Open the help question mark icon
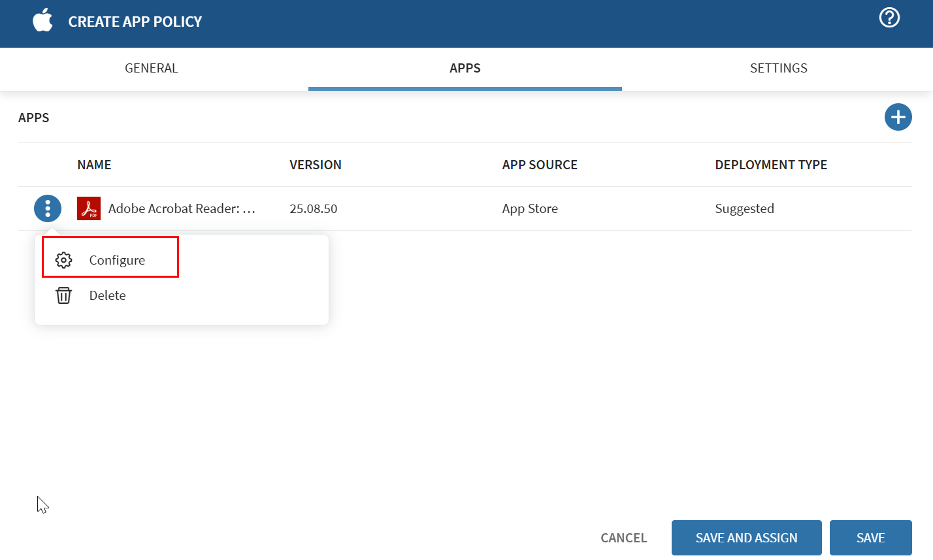Image resolution: width=933 pixels, height=560 pixels. pos(889,18)
